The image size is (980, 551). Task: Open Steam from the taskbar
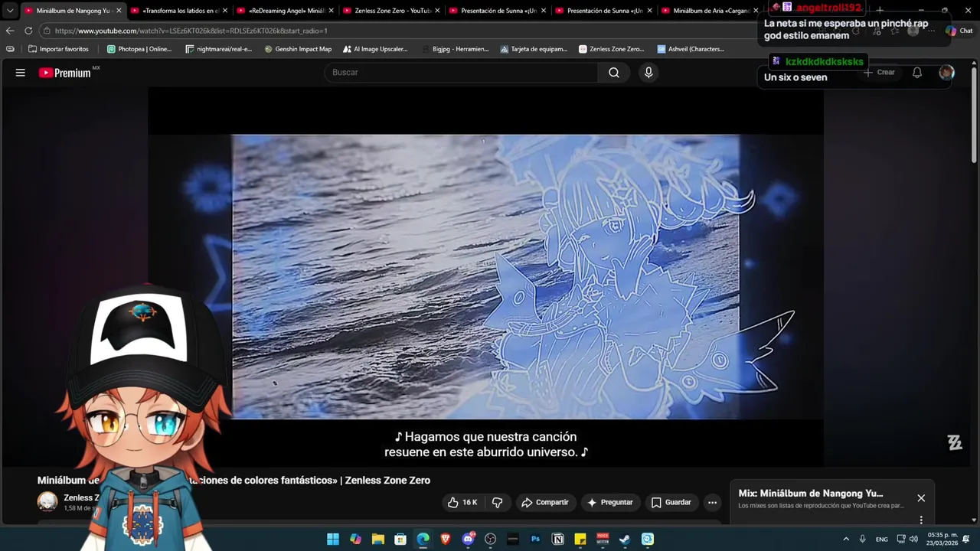[625, 540]
